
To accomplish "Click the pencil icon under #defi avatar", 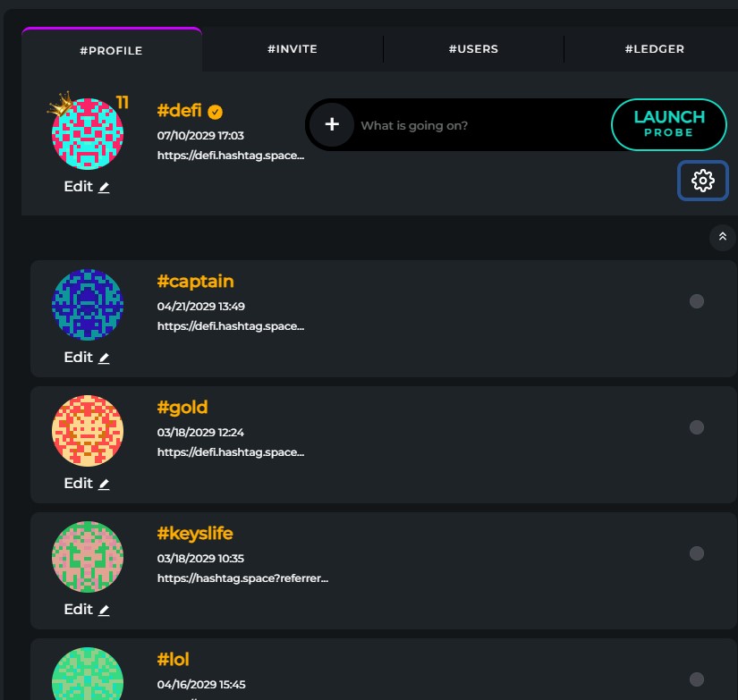I will point(104,187).
